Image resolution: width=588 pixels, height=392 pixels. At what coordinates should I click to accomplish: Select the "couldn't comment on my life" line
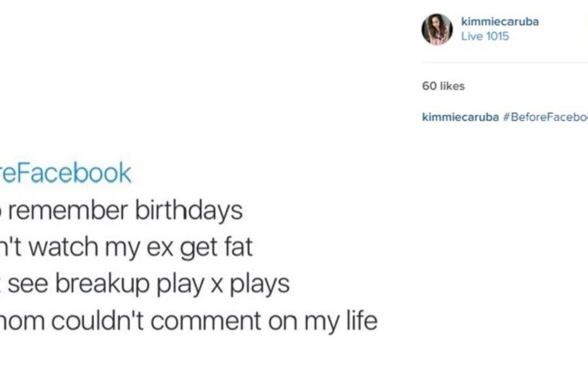click(215, 321)
